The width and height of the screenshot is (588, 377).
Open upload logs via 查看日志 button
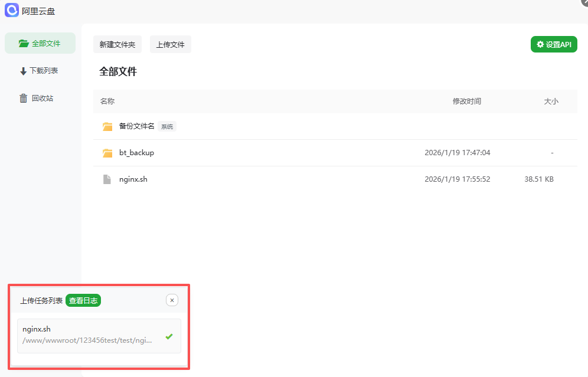[x=83, y=300]
